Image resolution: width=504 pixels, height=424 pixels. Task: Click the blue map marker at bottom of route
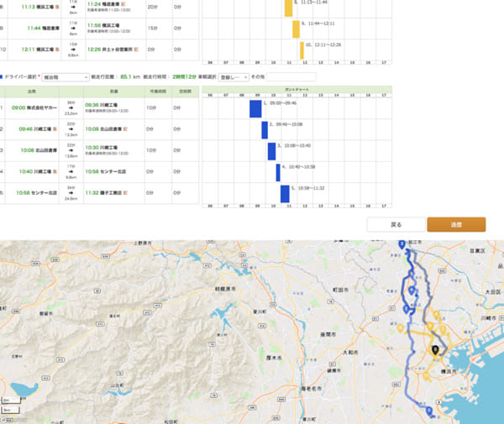(x=428, y=411)
